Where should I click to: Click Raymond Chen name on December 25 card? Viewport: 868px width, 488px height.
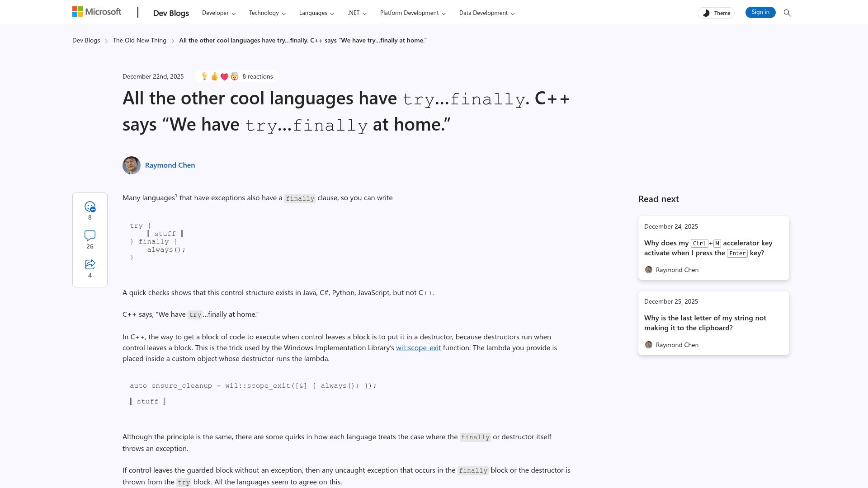[x=677, y=345]
